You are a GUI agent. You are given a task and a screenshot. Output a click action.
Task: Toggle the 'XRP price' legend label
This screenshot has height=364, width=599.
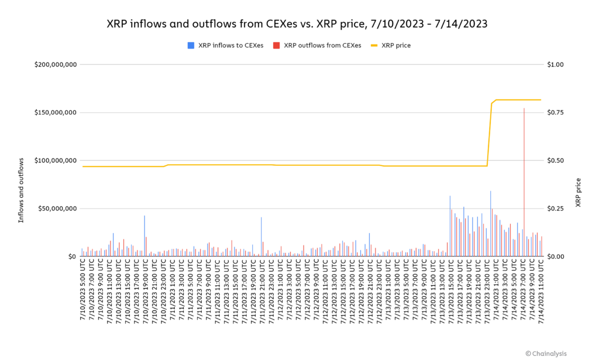(396, 46)
